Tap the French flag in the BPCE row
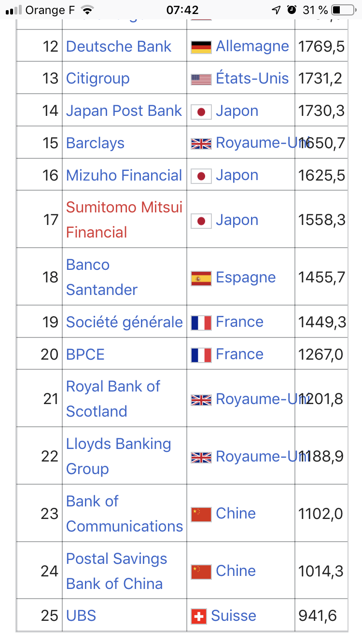Screen dimensions: 362x644 pyautogui.click(x=201, y=355)
